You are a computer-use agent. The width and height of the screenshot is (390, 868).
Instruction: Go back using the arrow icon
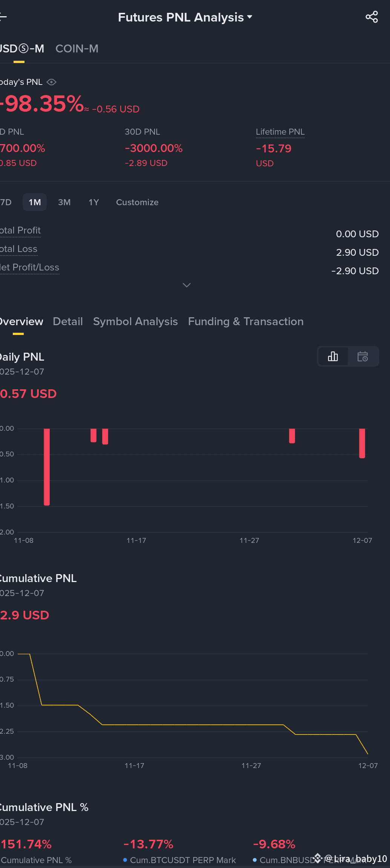[3, 17]
